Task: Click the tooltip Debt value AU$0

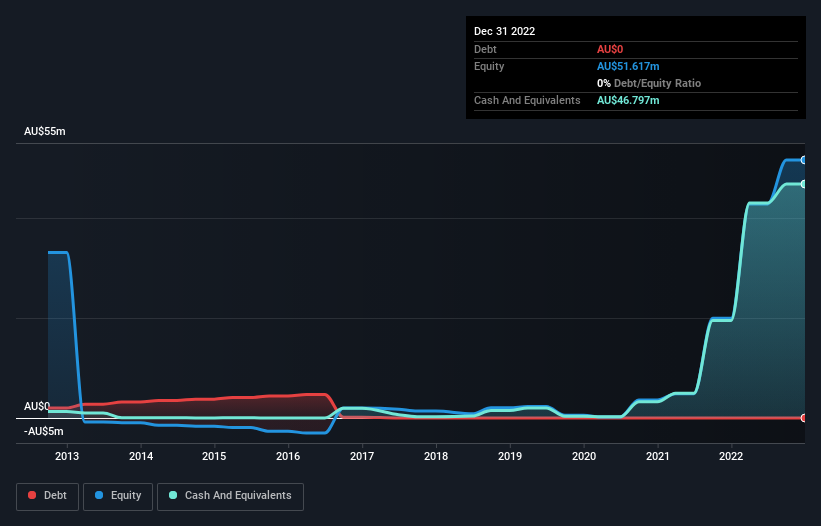Action: pyautogui.click(x=610, y=49)
